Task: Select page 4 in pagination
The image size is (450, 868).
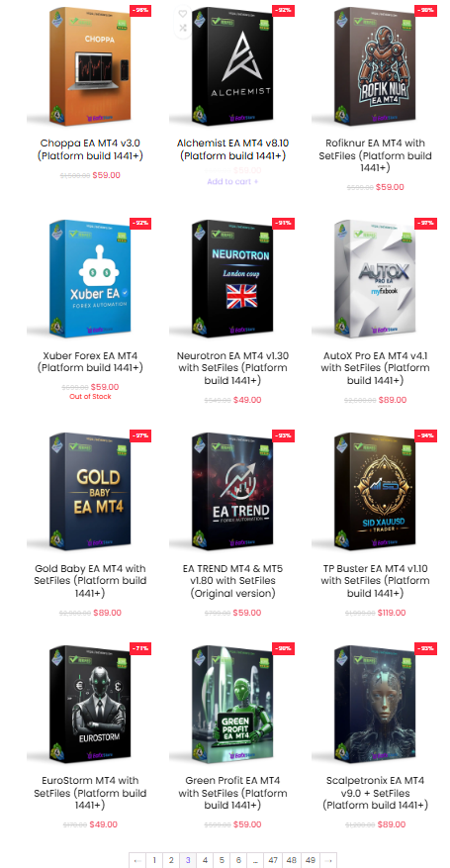Action: [x=205, y=860]
